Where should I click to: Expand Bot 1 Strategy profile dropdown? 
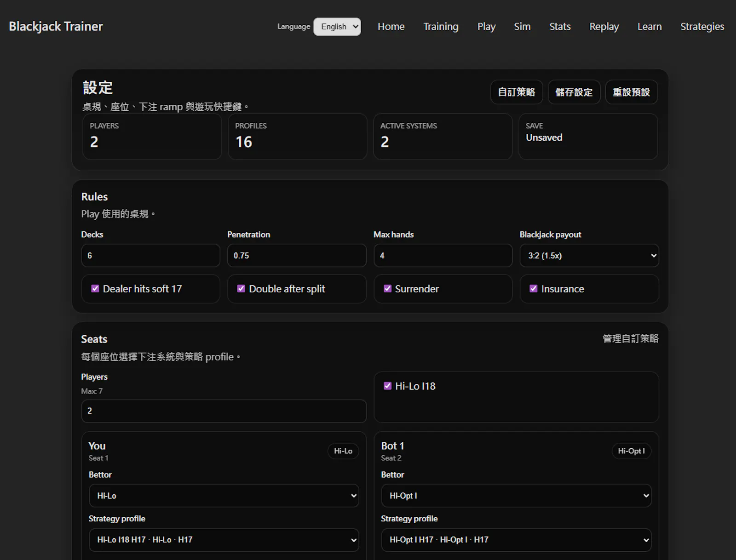(516, 540)
